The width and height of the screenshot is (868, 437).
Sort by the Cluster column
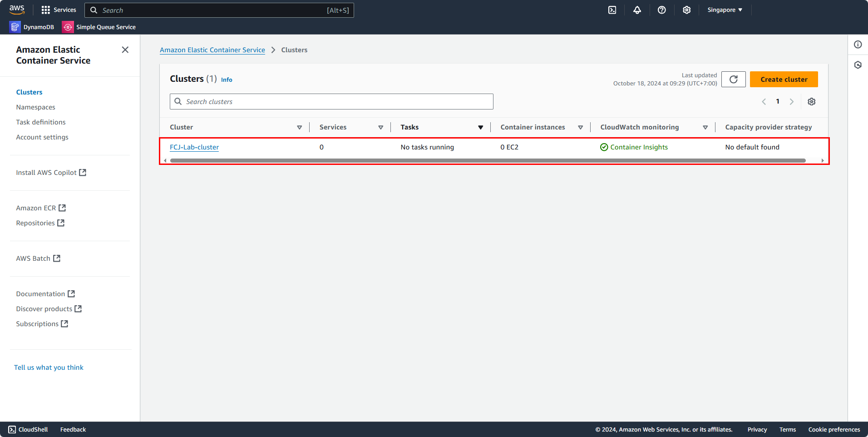pyautogui.click(x=300, y=128)
